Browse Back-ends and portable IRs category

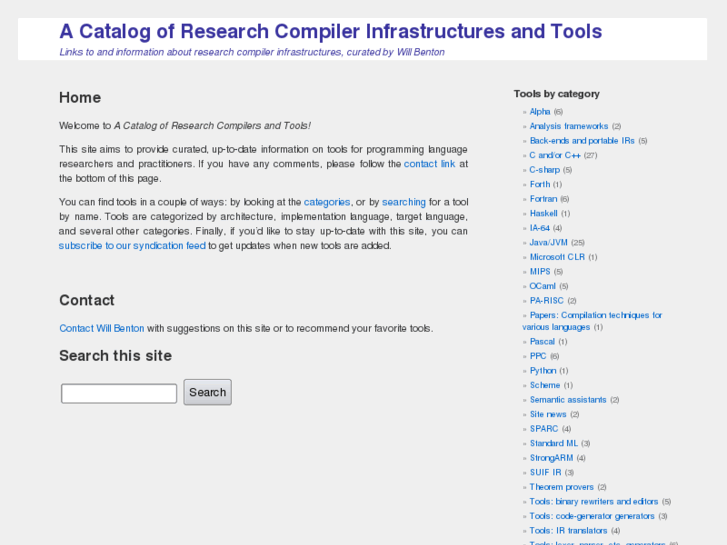[581, 141]
